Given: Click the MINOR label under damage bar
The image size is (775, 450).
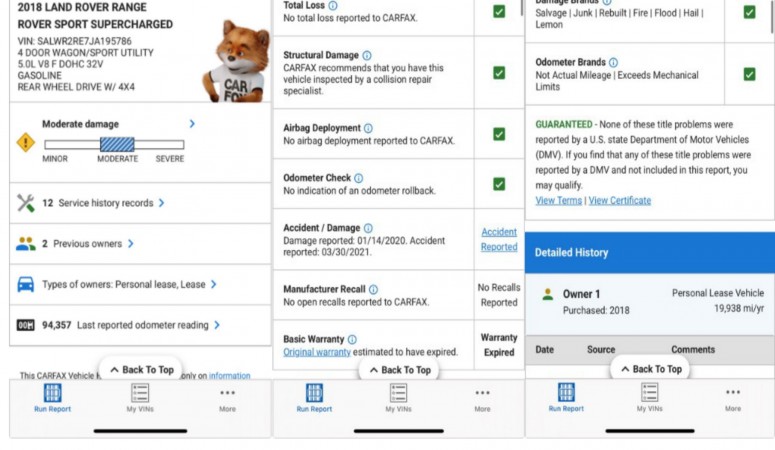Looking at the screenshot, I should coord(55,159).
